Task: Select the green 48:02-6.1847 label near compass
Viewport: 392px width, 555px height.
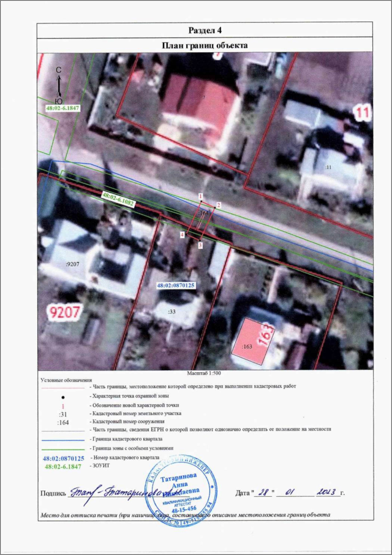Action: [x=63, y=108]
